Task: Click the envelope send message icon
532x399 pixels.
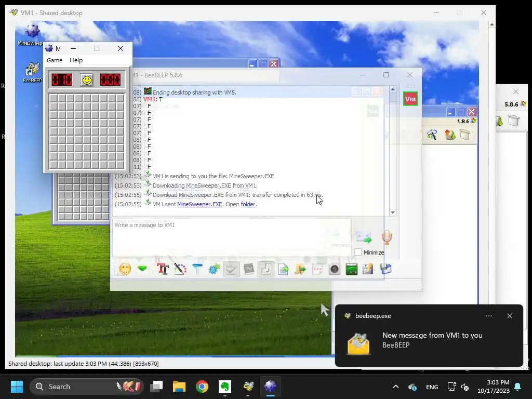Action: pyautogui.click(x=363, y=237)
